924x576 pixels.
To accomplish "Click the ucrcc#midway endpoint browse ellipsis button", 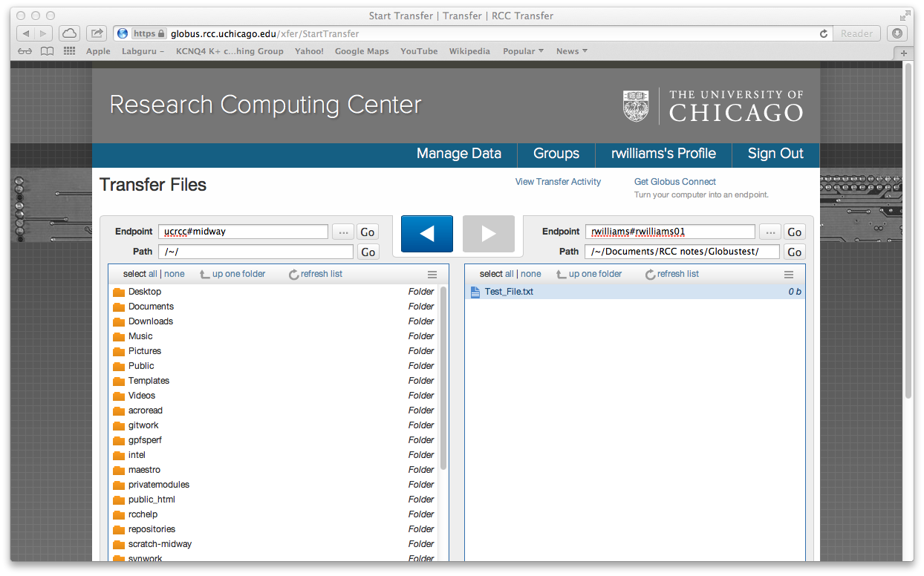I will (342, 232).
